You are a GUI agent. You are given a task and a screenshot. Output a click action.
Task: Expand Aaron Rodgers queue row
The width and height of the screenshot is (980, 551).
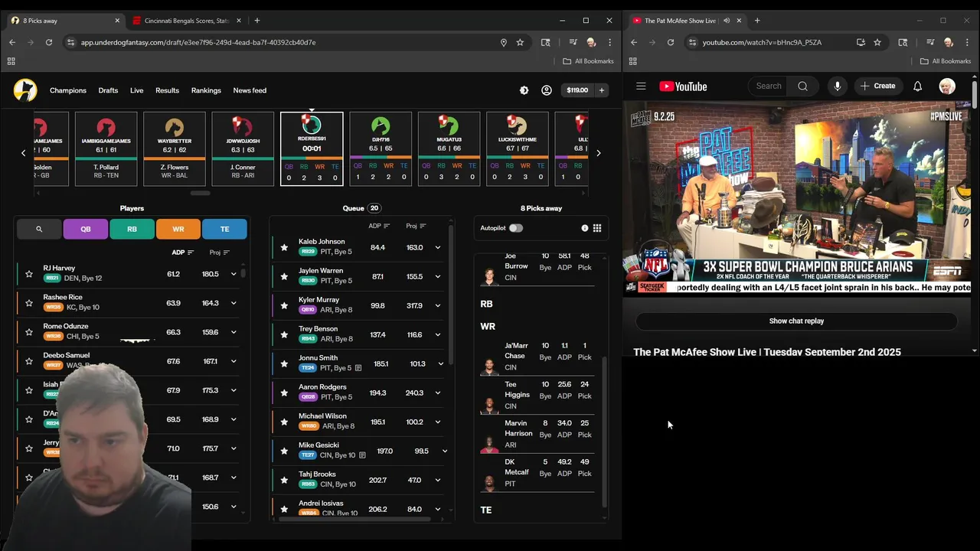[x=438, y=393]
